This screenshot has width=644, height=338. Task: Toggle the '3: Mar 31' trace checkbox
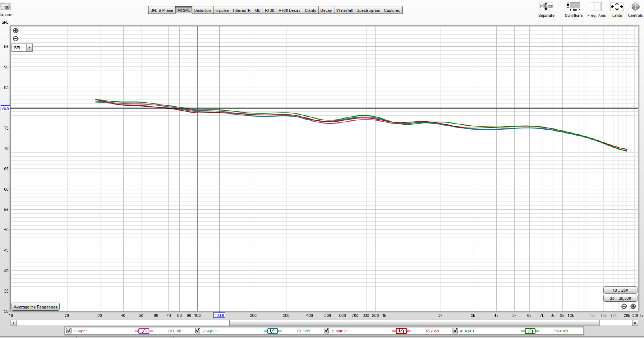pyautogui.click(x=326, y=331)
